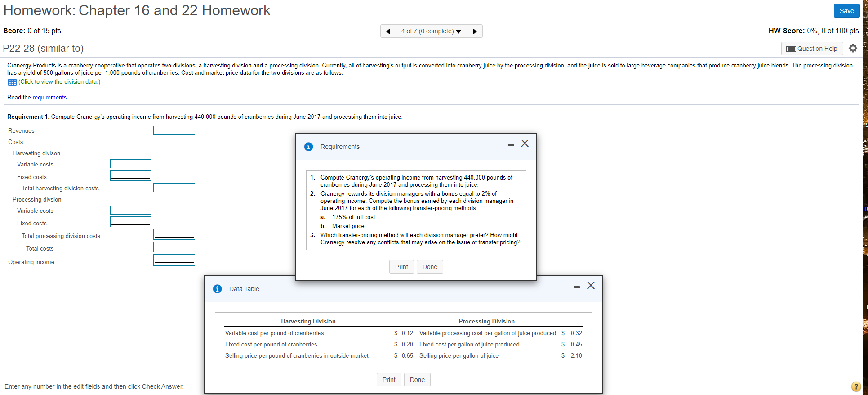Click the Operating income input field
Viewport: 868px width, 395px height.
click(x=174, y=260)
